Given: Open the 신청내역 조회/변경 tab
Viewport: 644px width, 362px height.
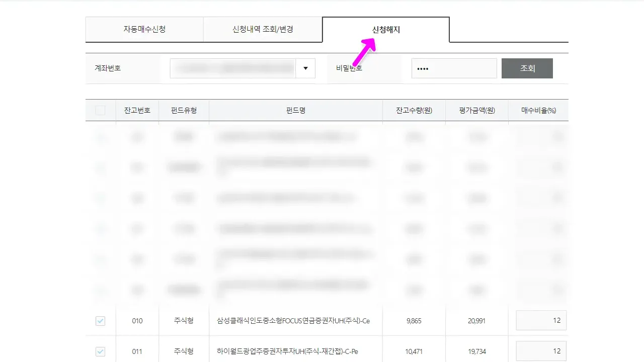Looking at the screenshot, I should (x=263, y=30).
